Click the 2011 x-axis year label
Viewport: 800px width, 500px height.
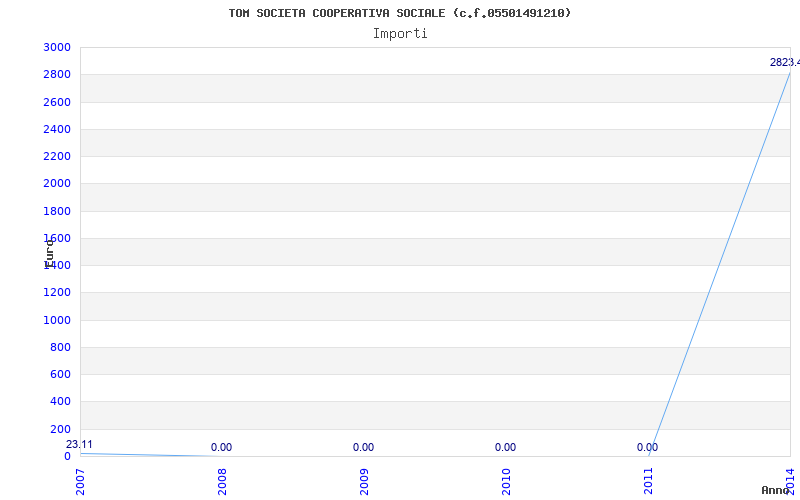pyautogui.click(x=648, y=482)
